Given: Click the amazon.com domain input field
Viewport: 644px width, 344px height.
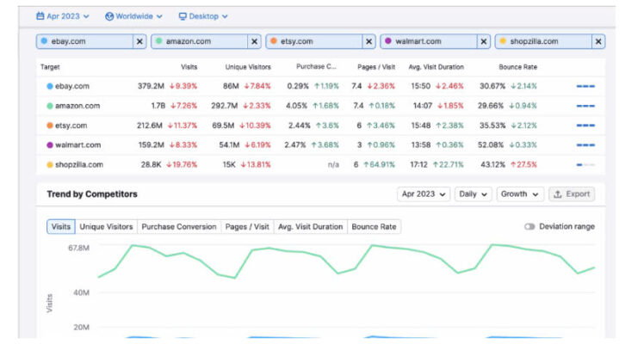Looking at the screenshot, I should click(x=200, y=41).
